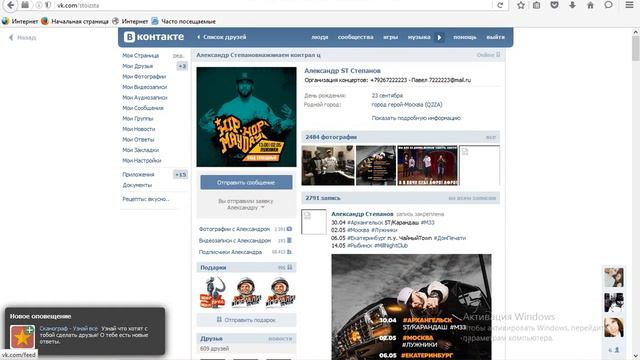Show the bookmarks library icon next to the star
Image resolution: width=640 pixels, height=360 pixels.
pyautogui.click(x=536, y=5)
